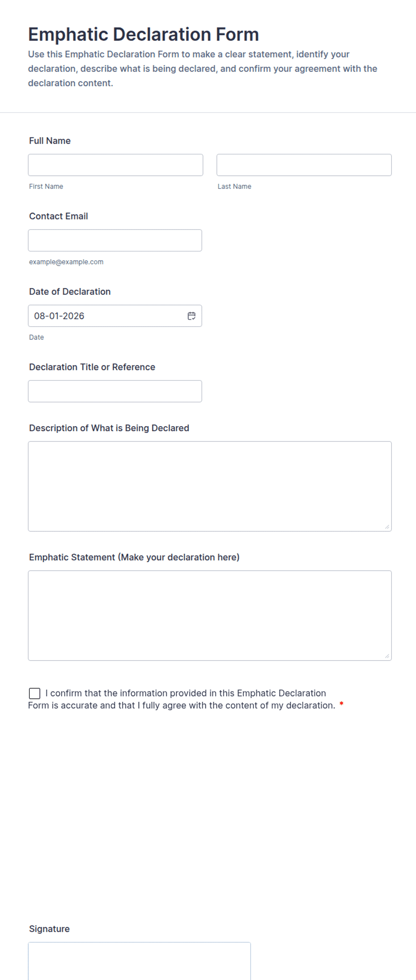Click the Emphatic Statement text area
Viewport: 416px width, 980px height.
coord(210,615)
